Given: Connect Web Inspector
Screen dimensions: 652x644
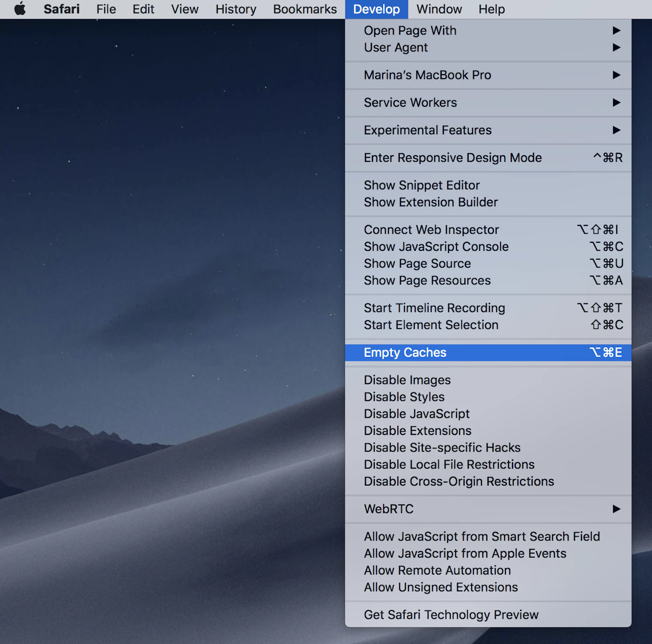Looking at the screenshot, I should pyautogui.click(x=431, y=230).
